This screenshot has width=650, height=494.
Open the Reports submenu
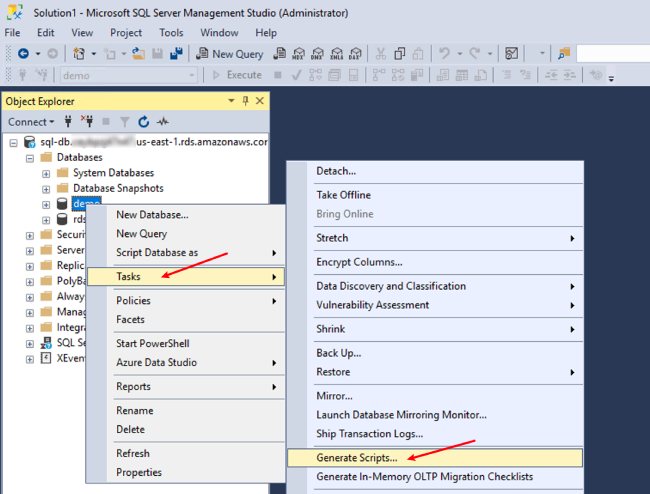coord(187,387)
